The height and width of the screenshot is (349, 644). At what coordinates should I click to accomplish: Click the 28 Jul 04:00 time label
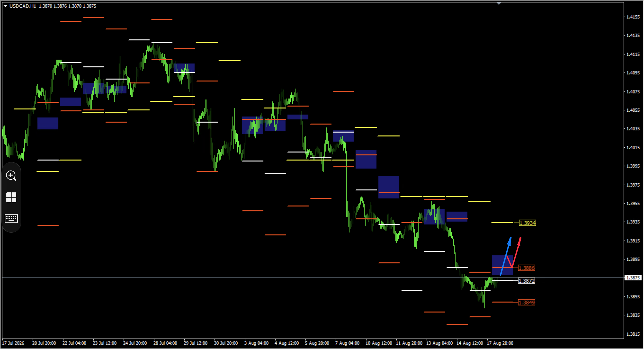(165, 343)
